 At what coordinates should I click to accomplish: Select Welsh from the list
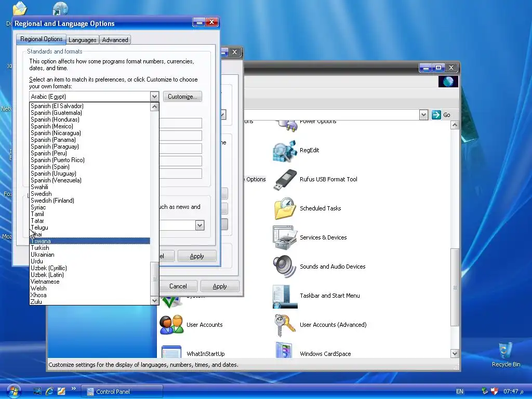[90, 288]
